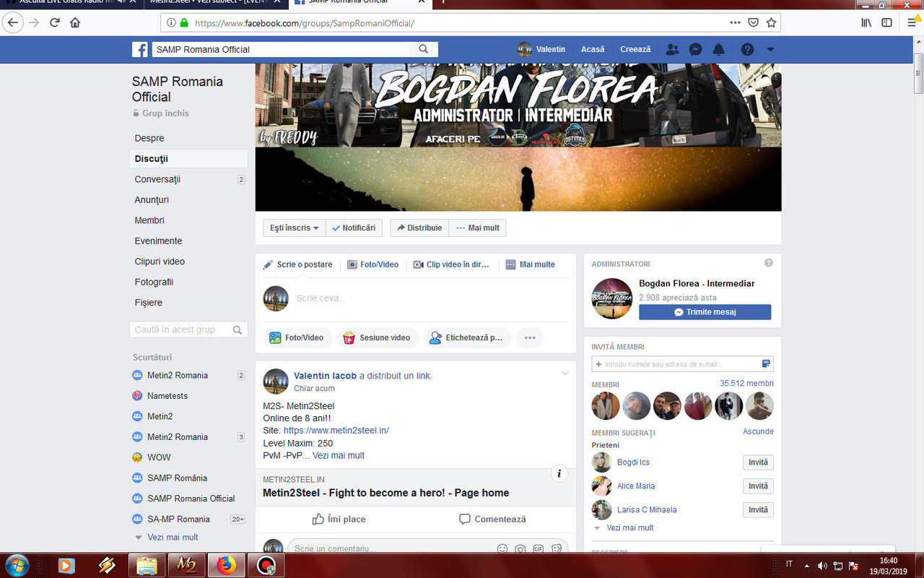The height and width of the screenshot is (578, 924).
Task: Click the Facebook logo icon
Action: pyautogui.click(x=140, y=49)
